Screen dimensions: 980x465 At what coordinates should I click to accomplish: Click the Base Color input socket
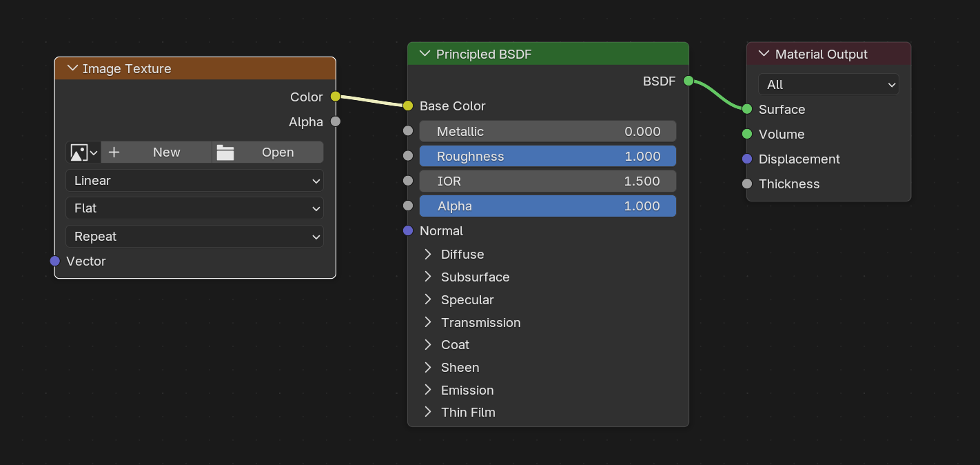point(408,106)
